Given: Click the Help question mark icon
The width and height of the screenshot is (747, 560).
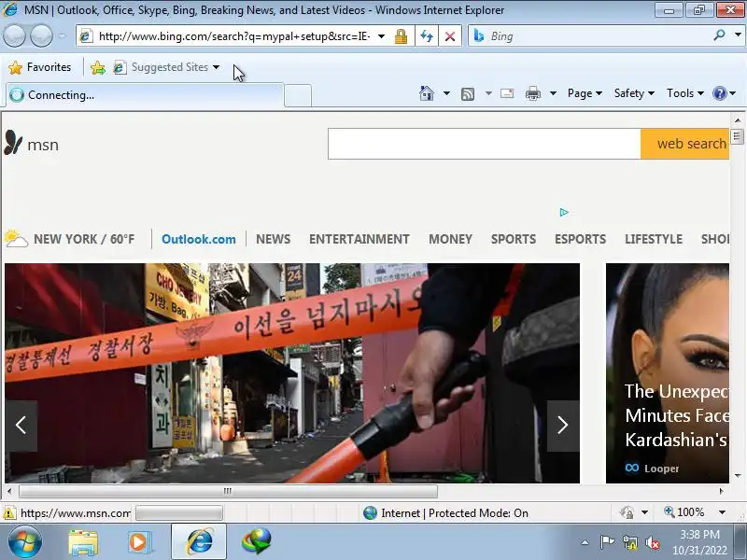Looking at the screenshot, I should click(719, 93).
